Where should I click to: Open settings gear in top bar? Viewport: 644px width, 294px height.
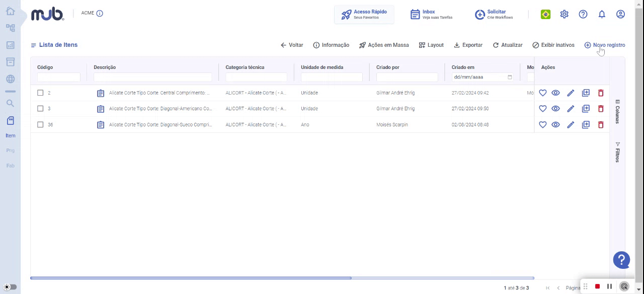pyautogui.click(x=565, y=14)
